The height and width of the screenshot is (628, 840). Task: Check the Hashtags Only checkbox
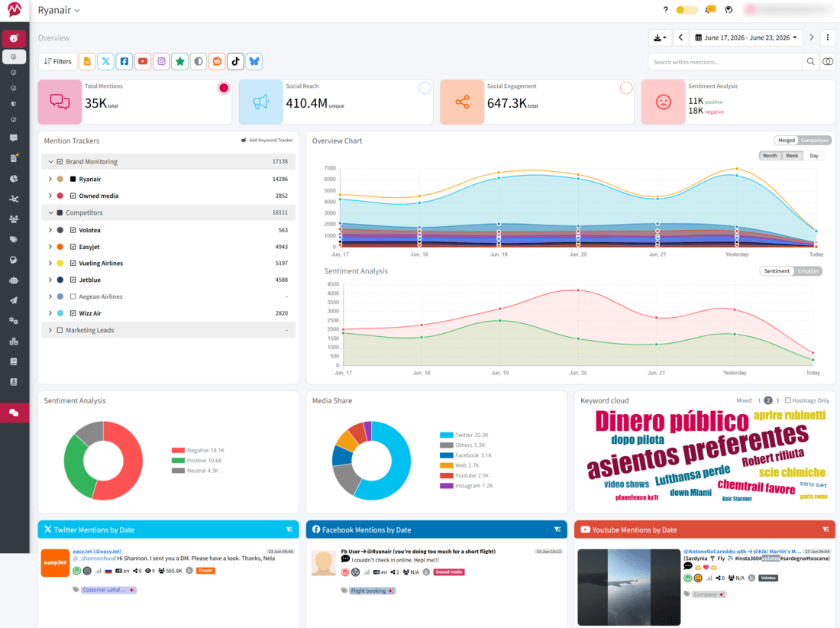pyautogui.click(x=787, y=400)
